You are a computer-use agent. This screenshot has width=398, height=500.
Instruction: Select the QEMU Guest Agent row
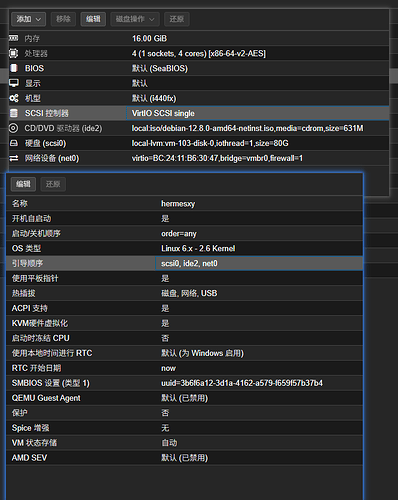[184, 398]
